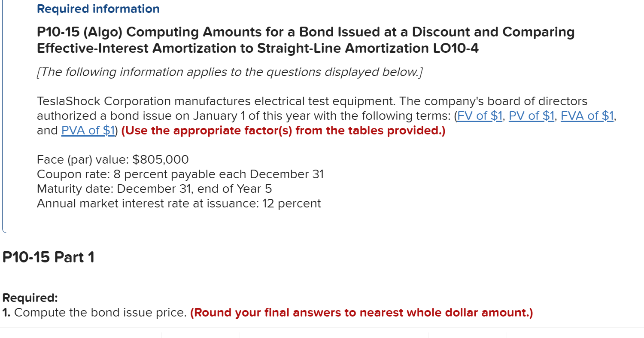Click the second column cell in answer table
Viewport: 644px width, 338px height.
coord(200,335)
